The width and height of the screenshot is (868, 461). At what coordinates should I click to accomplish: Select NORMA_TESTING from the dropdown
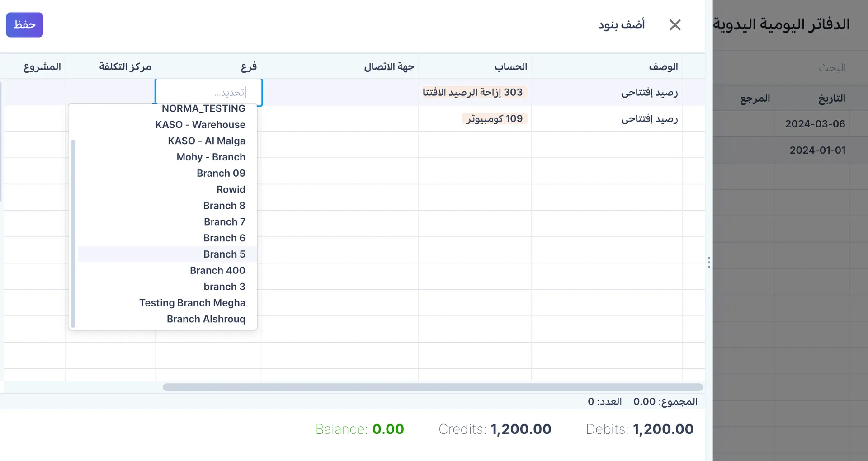click(203, 108)
